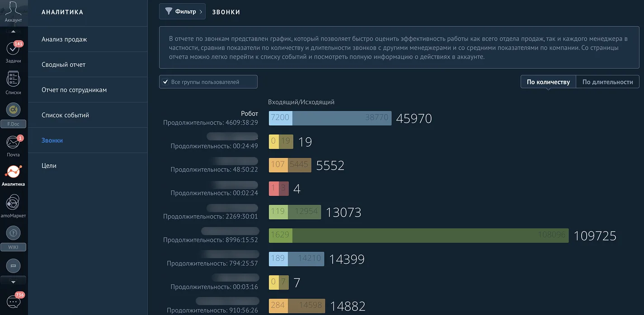This screenshot has height=315, width=644.
Task: Open the Analytics section icon
Action: (x=14, y=171)
